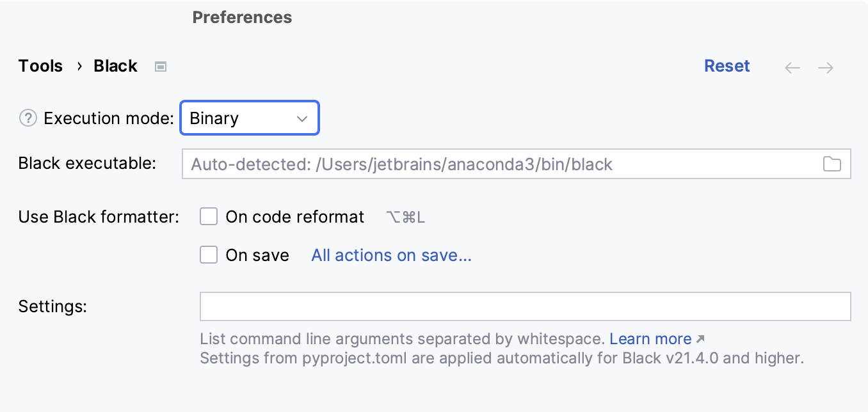
Task: Focus the Settings arguments input field
Action: click(x=525, y=306)
